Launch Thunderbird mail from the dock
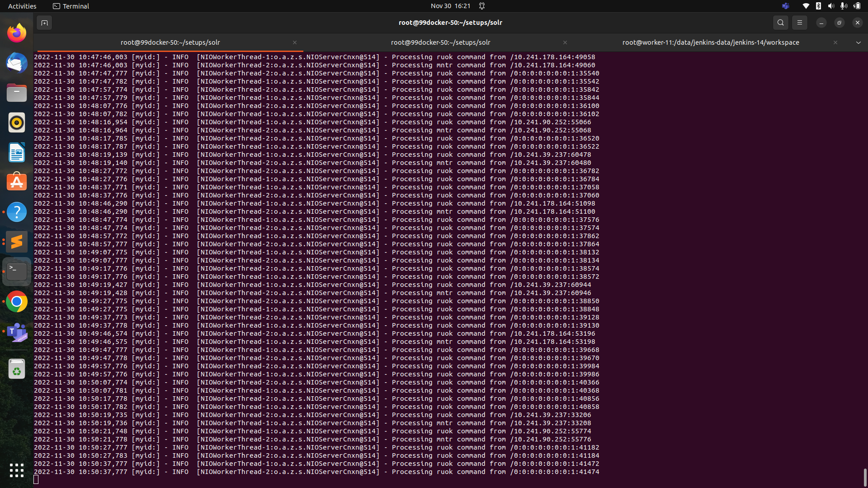Screen dimensions: 868x488 (x=16, y=63)
